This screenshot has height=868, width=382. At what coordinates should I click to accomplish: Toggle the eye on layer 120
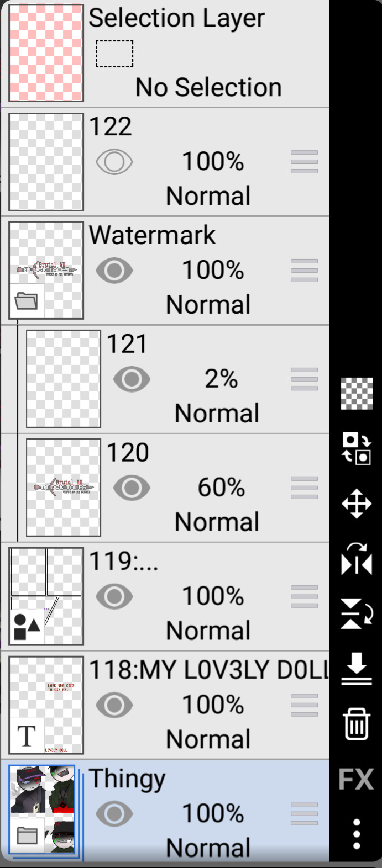[132, 488]
